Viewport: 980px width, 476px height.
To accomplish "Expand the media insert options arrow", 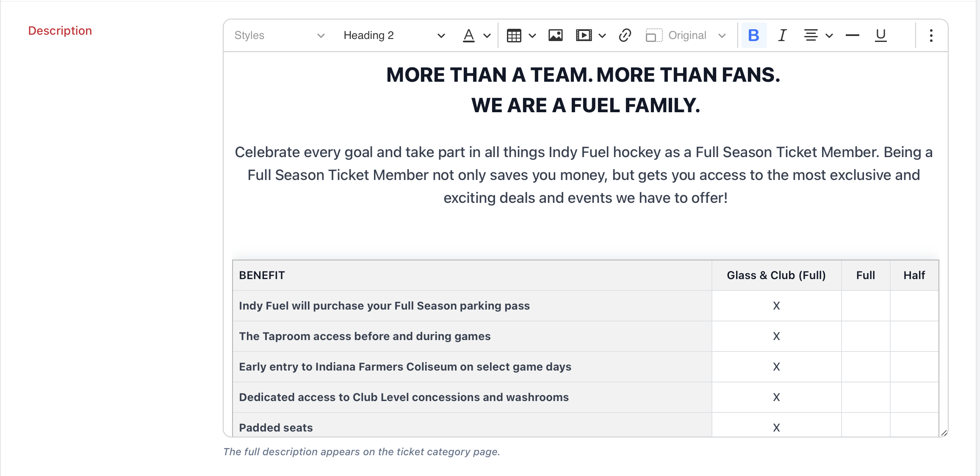I will coord(602,36).
